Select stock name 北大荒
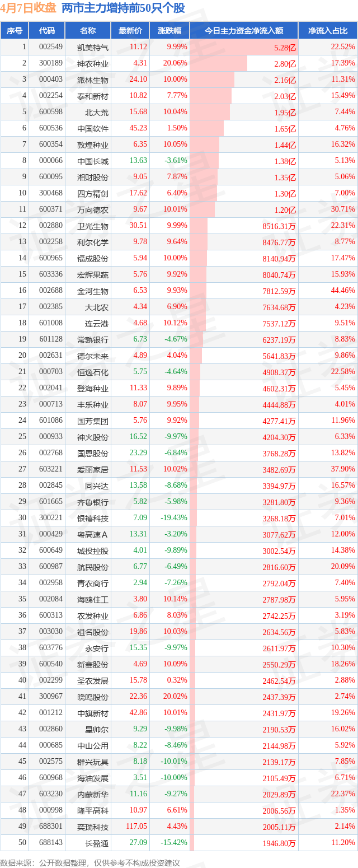Image resolution: width=358 pixels, height=868 pixels. click(97, 113)
